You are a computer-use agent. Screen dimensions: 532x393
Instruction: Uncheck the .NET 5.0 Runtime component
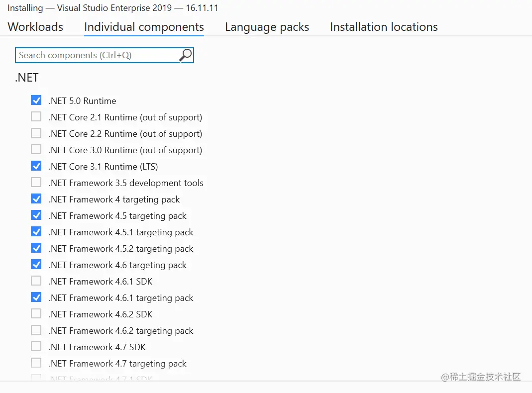[x=36, y=100]
